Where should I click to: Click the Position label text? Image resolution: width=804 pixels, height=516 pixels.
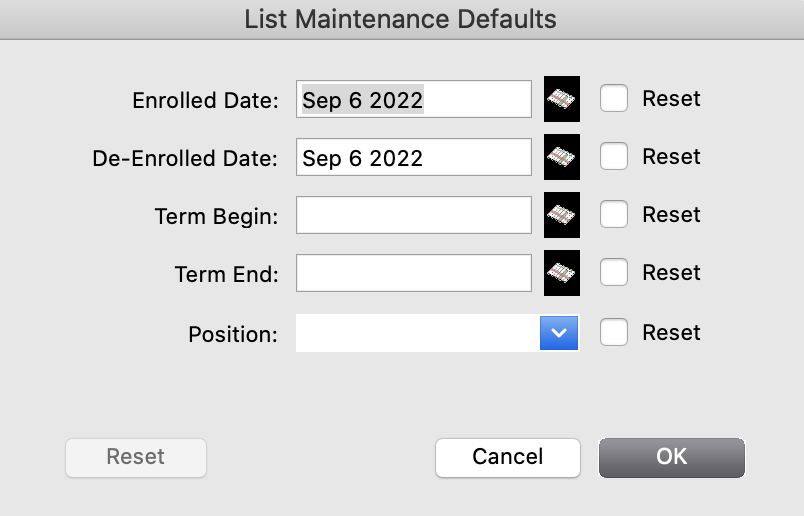click(x=233, y=334)
